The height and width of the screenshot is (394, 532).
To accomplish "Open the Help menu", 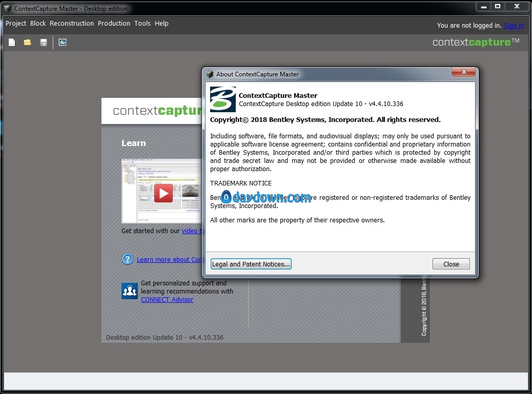I will [161, 24].
